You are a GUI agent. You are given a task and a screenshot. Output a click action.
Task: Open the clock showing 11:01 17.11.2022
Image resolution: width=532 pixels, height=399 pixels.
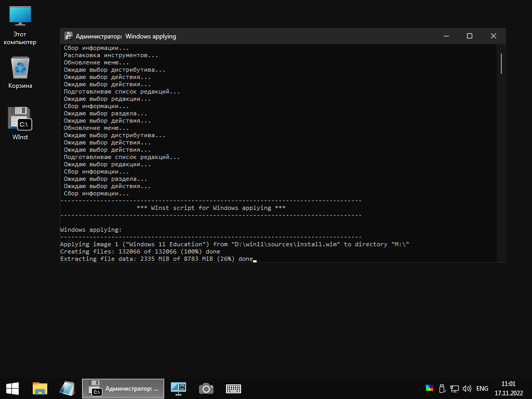[509, 389]
